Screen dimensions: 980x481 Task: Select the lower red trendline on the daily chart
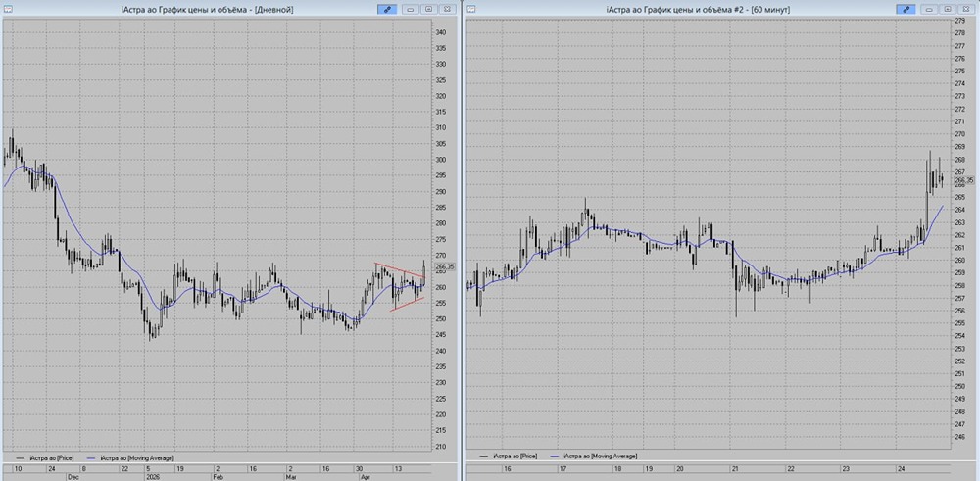coord(407,304)
